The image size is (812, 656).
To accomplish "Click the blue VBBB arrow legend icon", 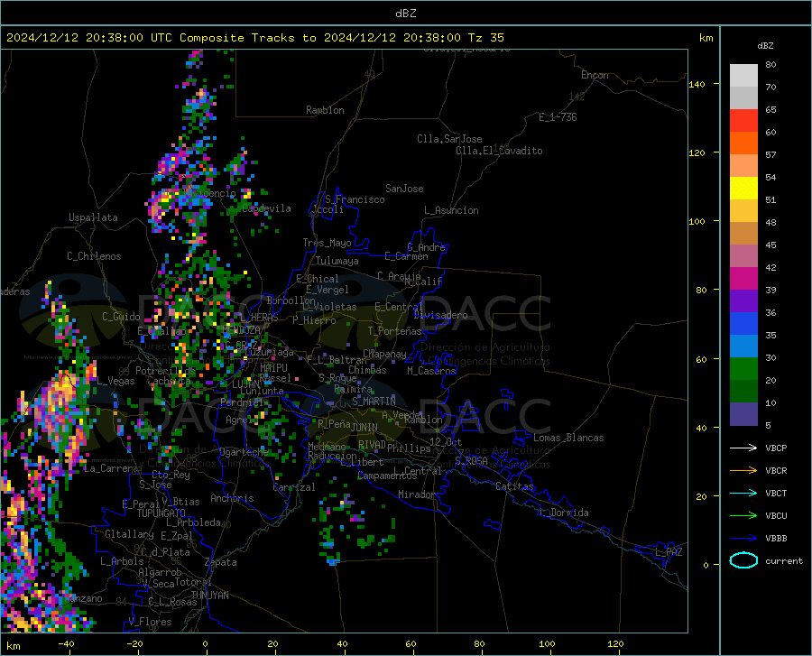I will tap(743, 539).
